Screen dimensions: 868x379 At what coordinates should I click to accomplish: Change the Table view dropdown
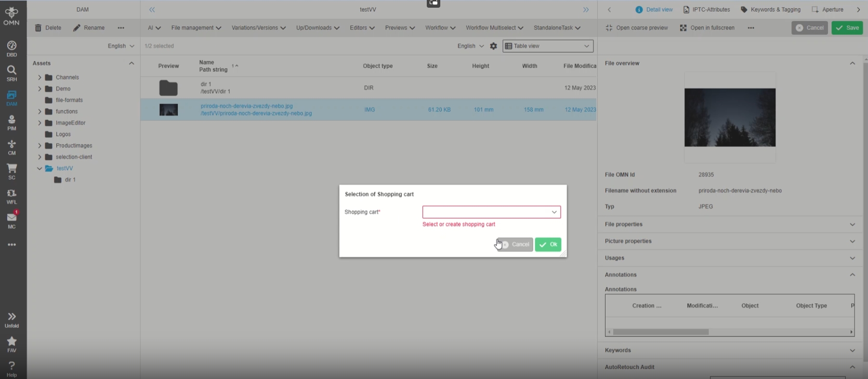tap(548, 46)
